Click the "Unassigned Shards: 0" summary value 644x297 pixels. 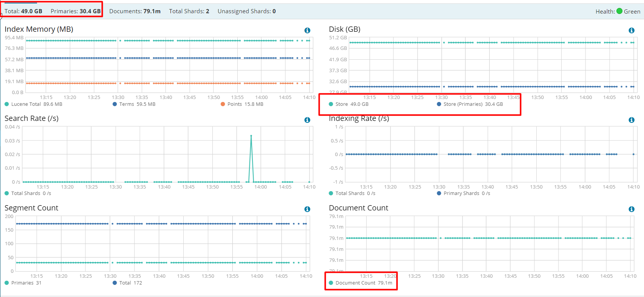click(x=247, y=11)
